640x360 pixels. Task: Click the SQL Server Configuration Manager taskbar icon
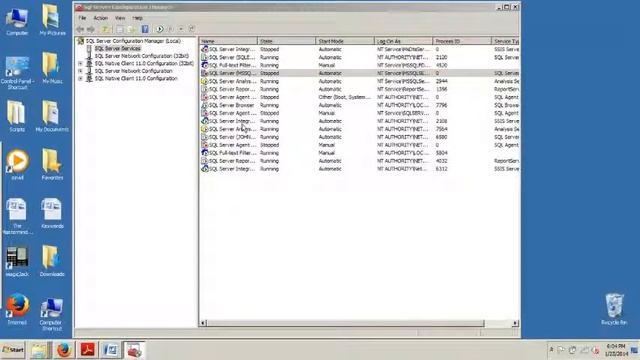[134, 350]
